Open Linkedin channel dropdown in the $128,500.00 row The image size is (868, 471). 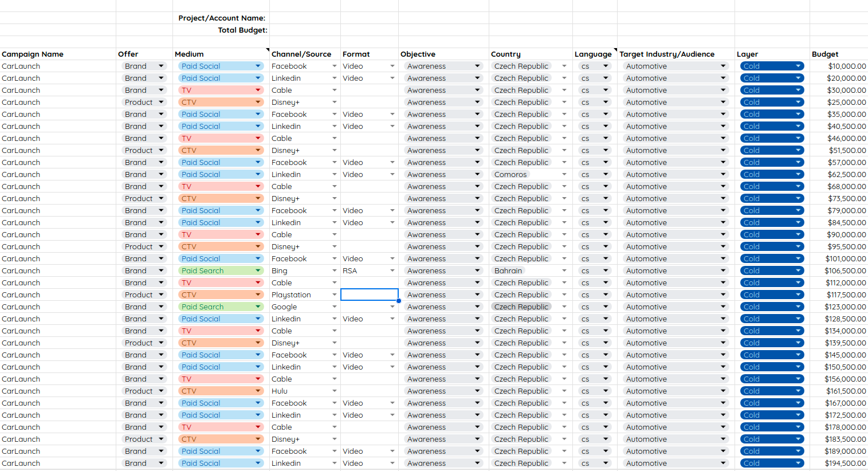(x=334, y=319)
